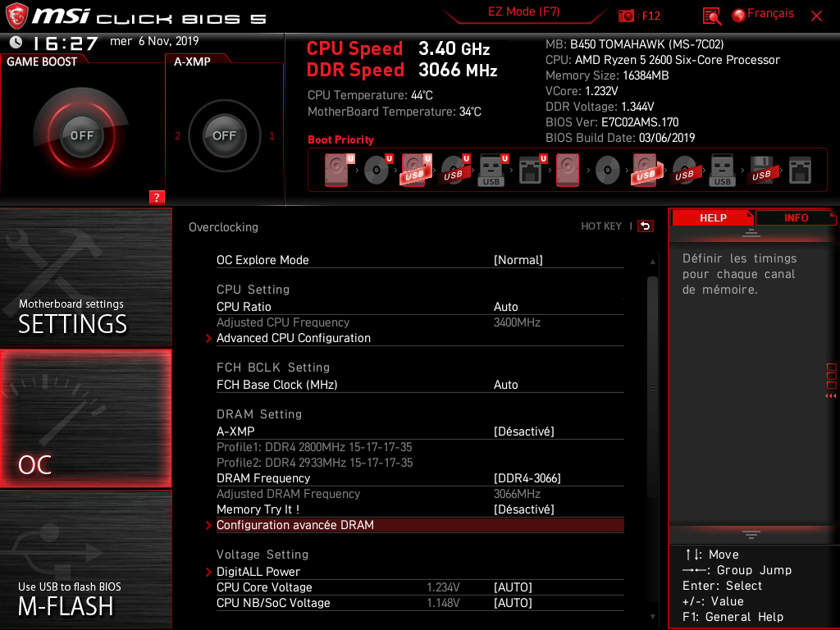Viewport: 840px width, 630px height.
Task: Click the help panel top collapse handle
Action: [751, 233]
